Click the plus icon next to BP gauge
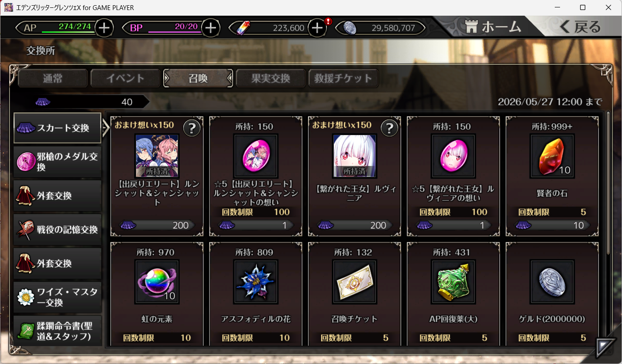 (211, 28)
